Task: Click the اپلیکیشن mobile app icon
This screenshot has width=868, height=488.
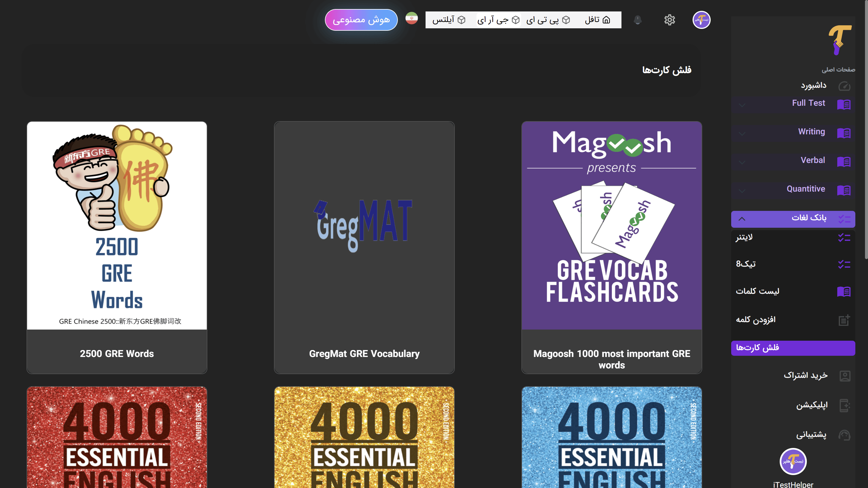Action: 844,405
